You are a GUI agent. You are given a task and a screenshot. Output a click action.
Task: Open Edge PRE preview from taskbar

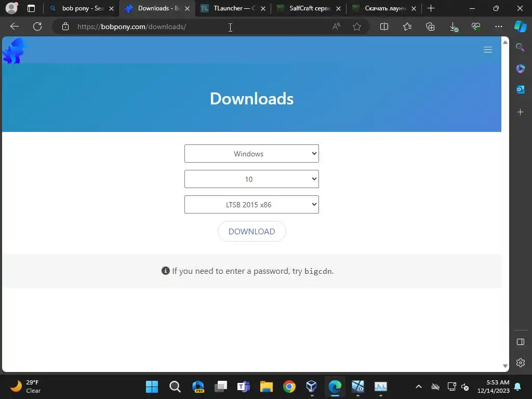coord(198,387)
